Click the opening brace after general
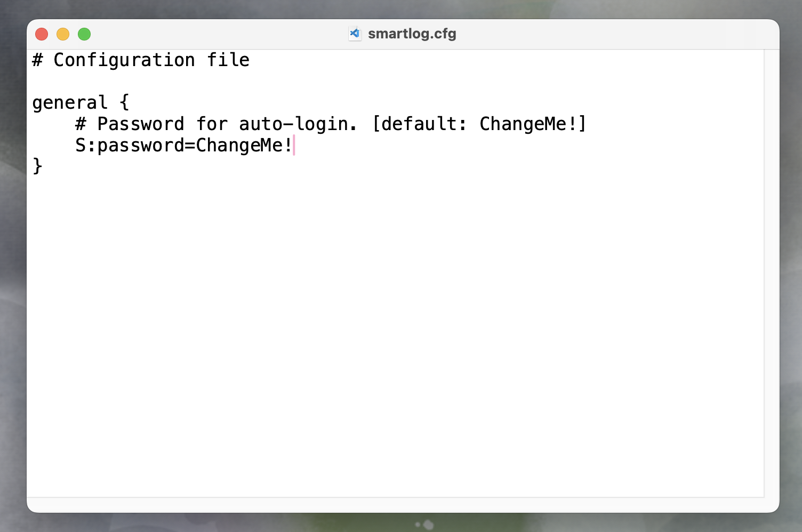The image size is (802, 532). tap(124, 102)
